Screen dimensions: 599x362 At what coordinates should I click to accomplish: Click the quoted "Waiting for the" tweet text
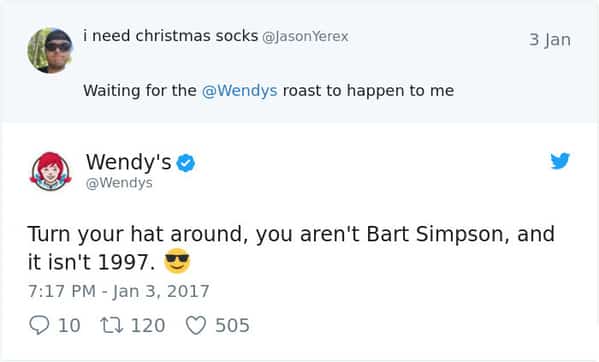(269, 91)
